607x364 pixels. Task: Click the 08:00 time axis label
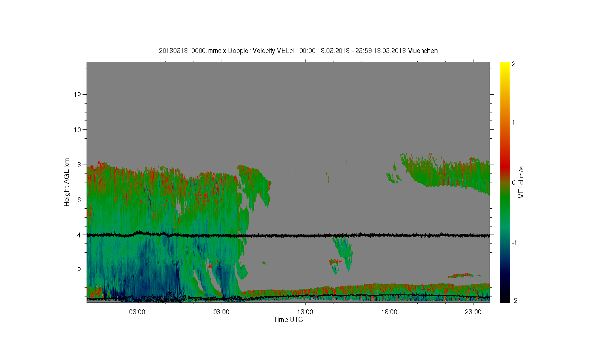[x=221, y=312]
